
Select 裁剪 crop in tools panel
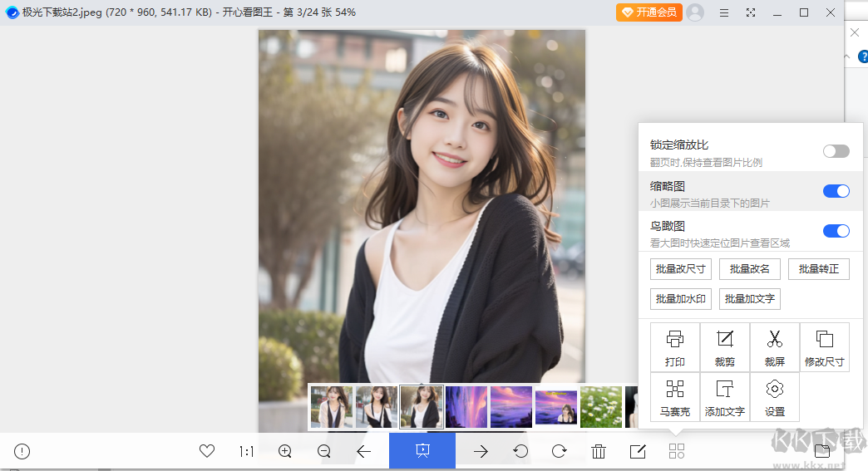click(725, 347)
